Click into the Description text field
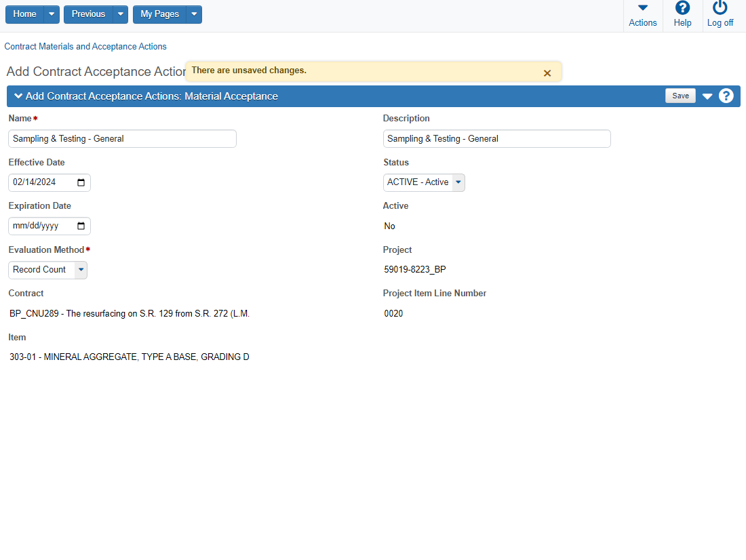 pos(496,139)
